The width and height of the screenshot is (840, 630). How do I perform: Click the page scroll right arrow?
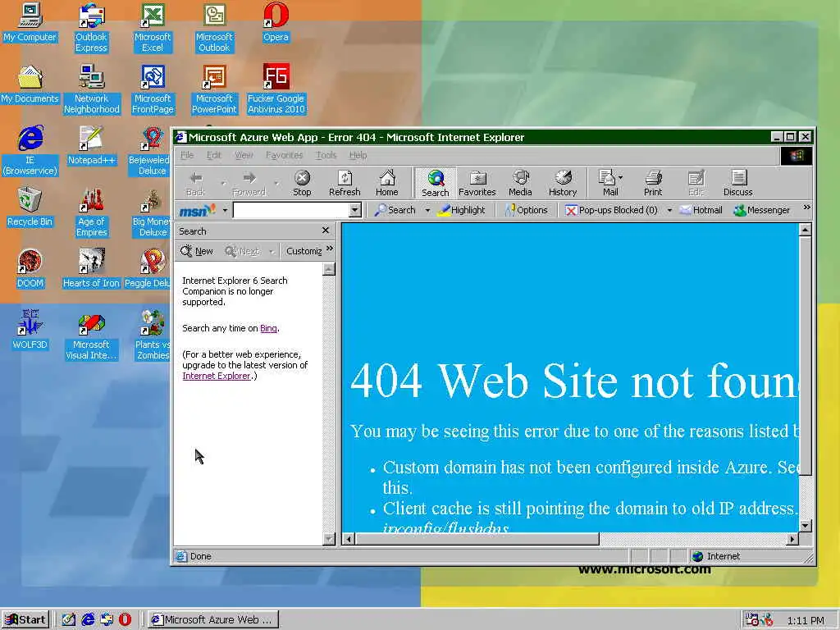click(x=792, y=539)
